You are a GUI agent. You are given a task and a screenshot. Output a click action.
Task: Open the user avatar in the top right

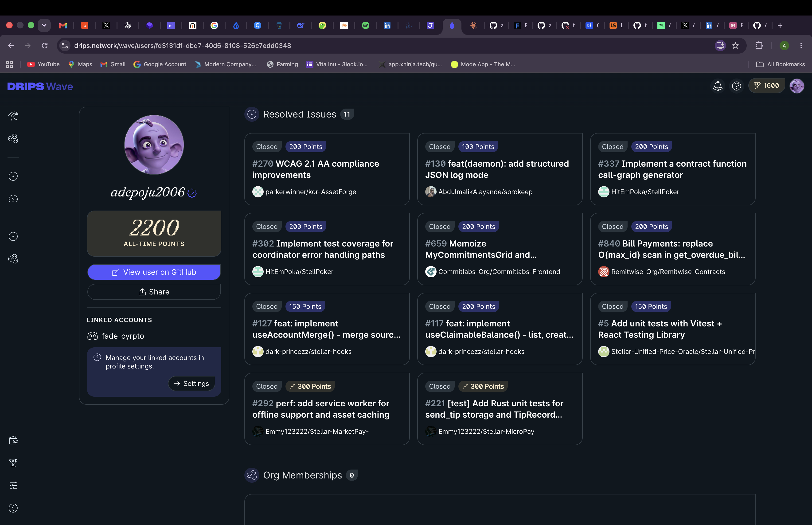coord(797,86)
